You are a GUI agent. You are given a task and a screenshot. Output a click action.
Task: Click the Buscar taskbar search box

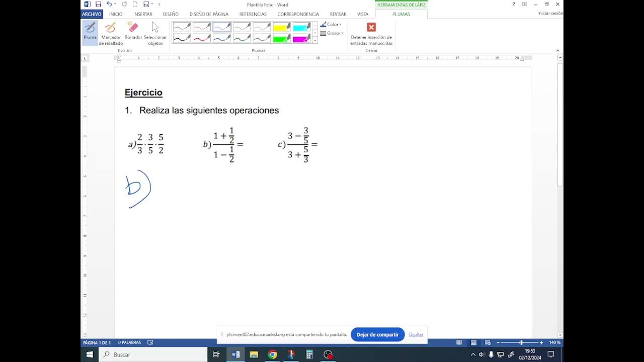coord(153,354)
